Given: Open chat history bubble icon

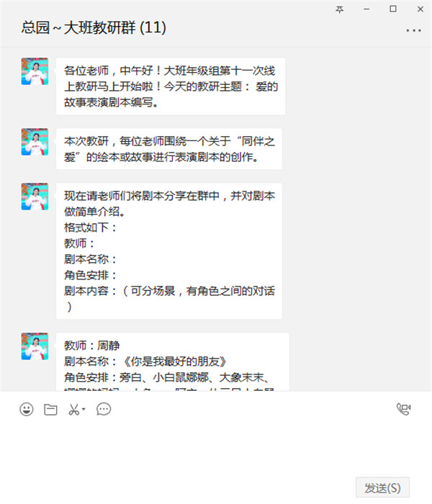Looking at the screenshot, I should pyautogui.click(x=104, y=409).
